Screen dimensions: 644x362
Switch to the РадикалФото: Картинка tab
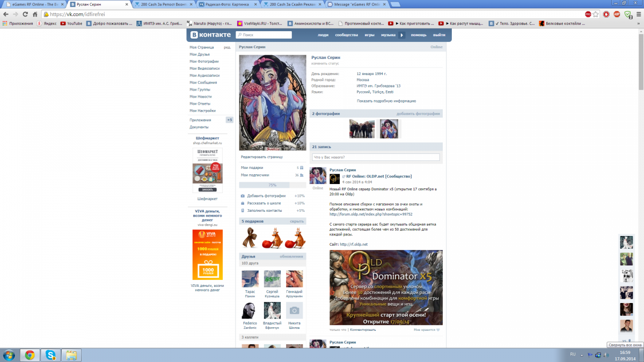pyautogui.click(x=228, y=4)
